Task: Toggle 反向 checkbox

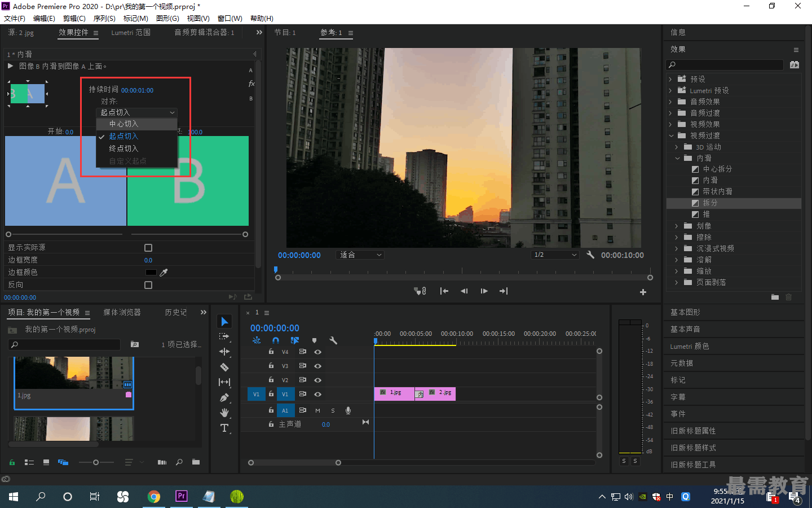Action: (148, 285)
